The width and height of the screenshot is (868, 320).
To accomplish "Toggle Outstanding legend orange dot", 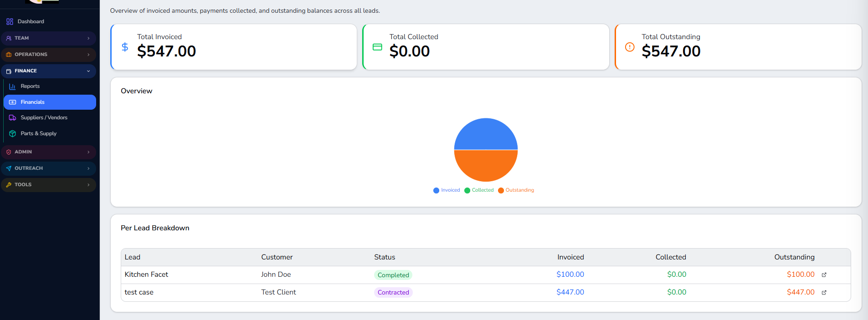I will click(501, 190).
